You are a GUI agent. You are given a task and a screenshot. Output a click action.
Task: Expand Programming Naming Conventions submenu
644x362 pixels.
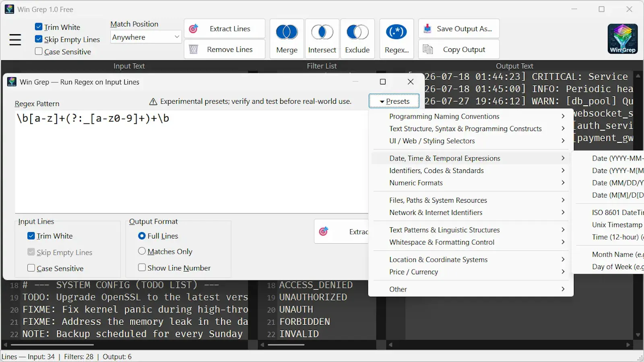471,116
